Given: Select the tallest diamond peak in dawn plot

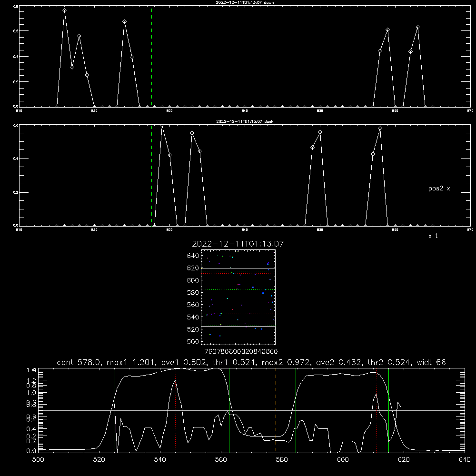Looking at the screenshot, I should click(x=64, y=10).
